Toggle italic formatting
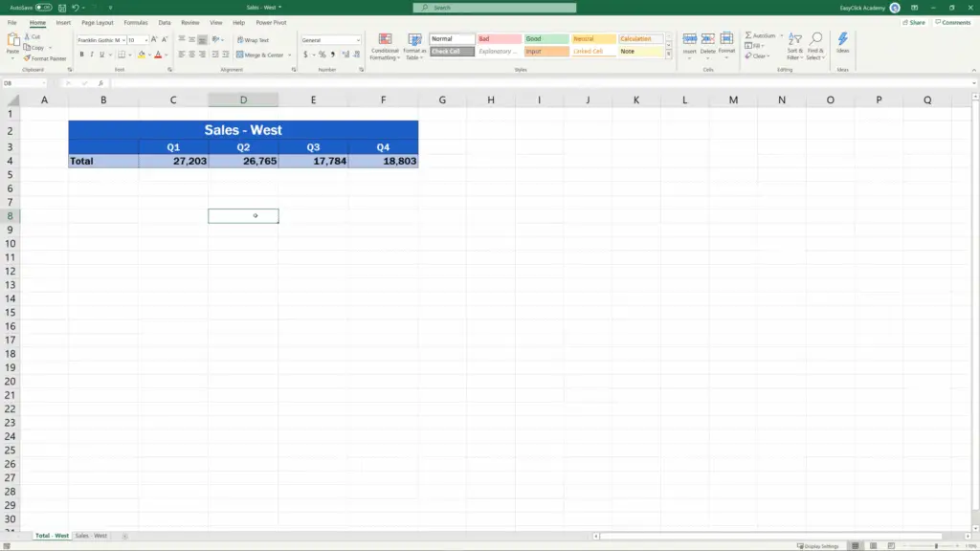 click(92, 55)
